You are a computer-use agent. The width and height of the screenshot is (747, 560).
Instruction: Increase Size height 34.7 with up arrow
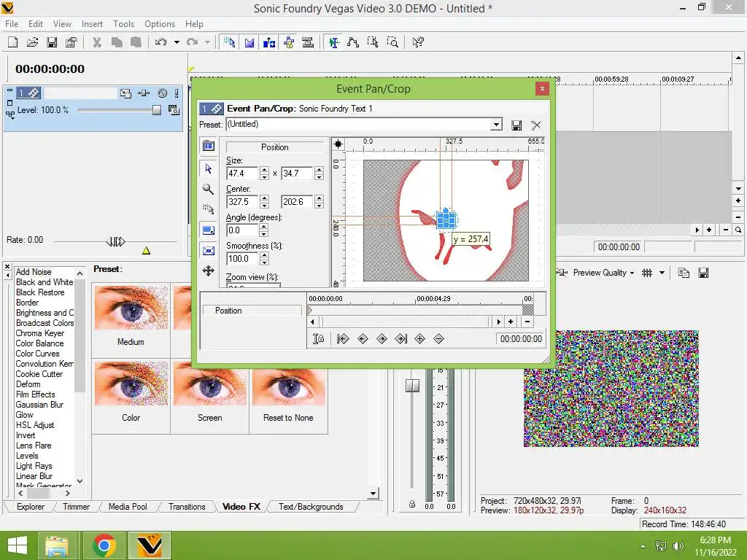[320, 170]
